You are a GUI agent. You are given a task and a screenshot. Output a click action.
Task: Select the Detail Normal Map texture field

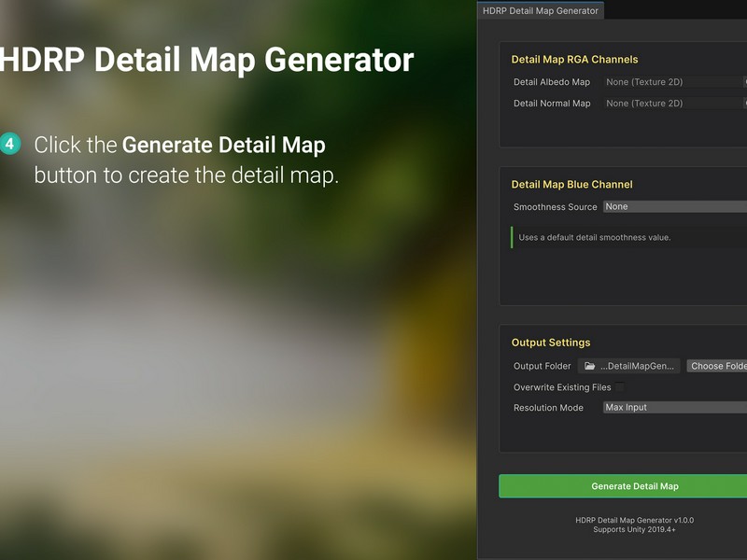pyautogui.click(x=674, y=104)
